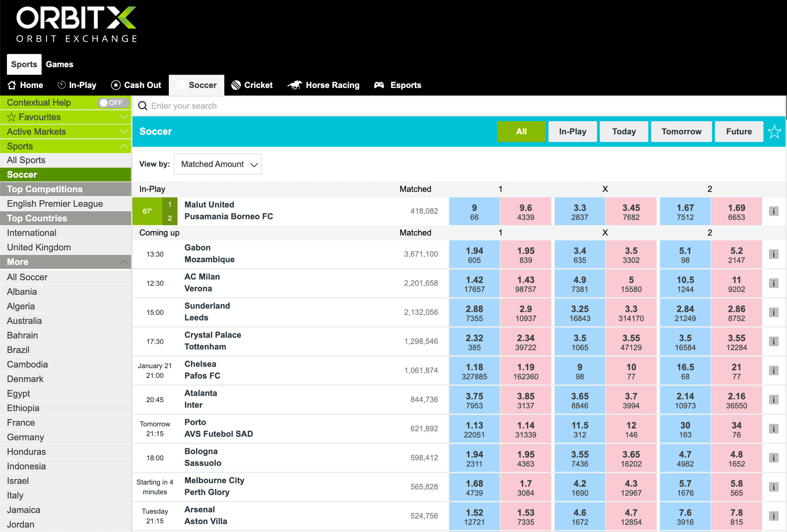
Task: Filter matches by Tomorrow
Action: click(681, 131)
